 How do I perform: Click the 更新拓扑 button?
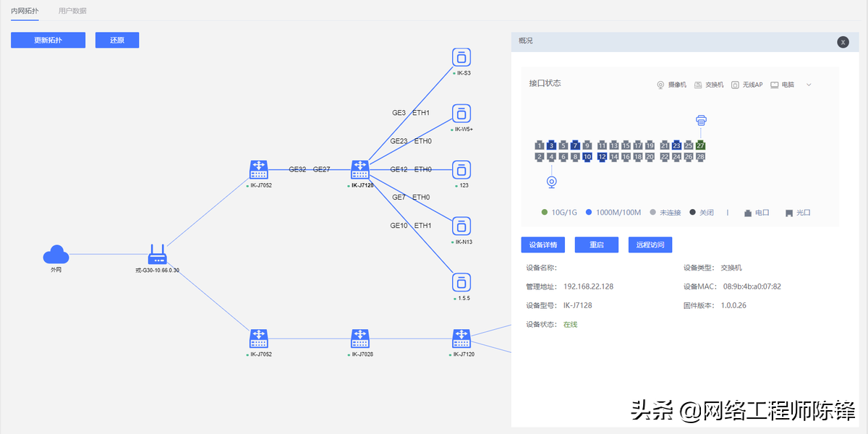[48, 40]
